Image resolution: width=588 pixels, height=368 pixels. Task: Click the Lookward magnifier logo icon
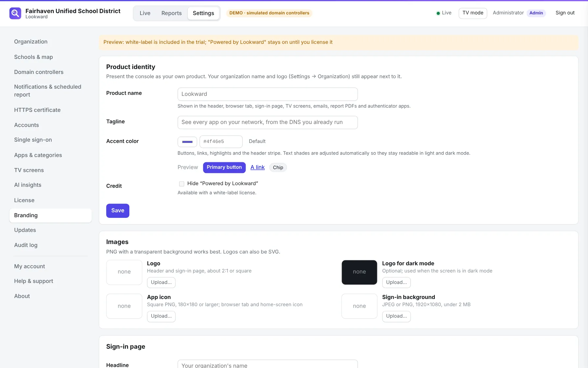coord(15,13)
